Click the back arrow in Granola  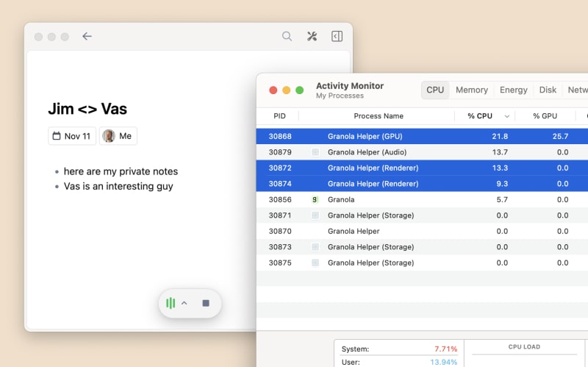click(87, 36)
